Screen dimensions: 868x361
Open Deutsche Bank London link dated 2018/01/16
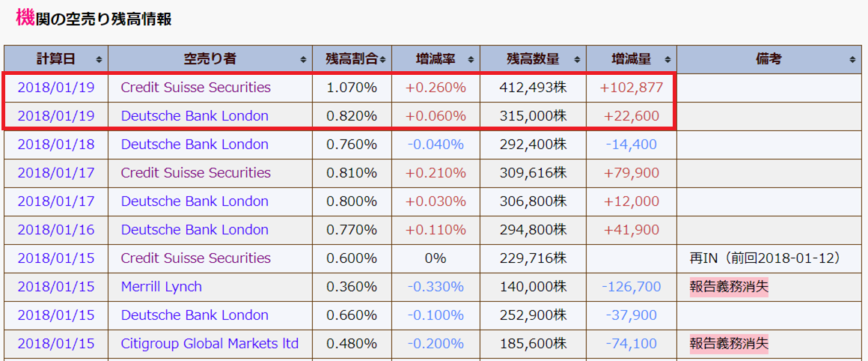point(195,230)
